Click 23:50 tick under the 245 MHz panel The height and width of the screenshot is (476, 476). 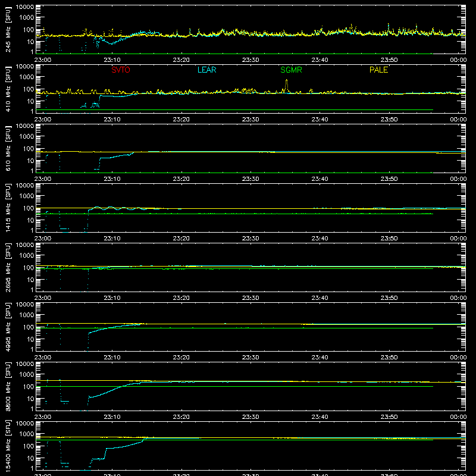click(389, 60)
